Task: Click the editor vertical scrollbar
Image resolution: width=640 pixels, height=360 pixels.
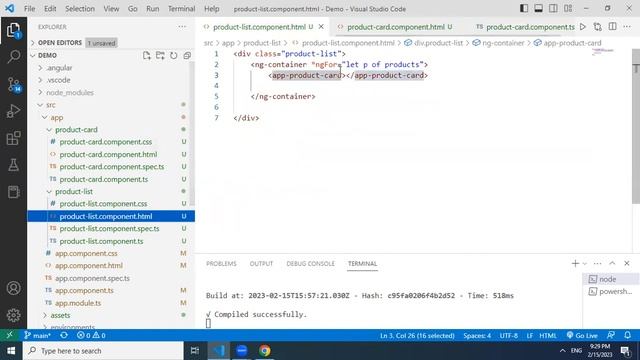Action: pos(636,127)
